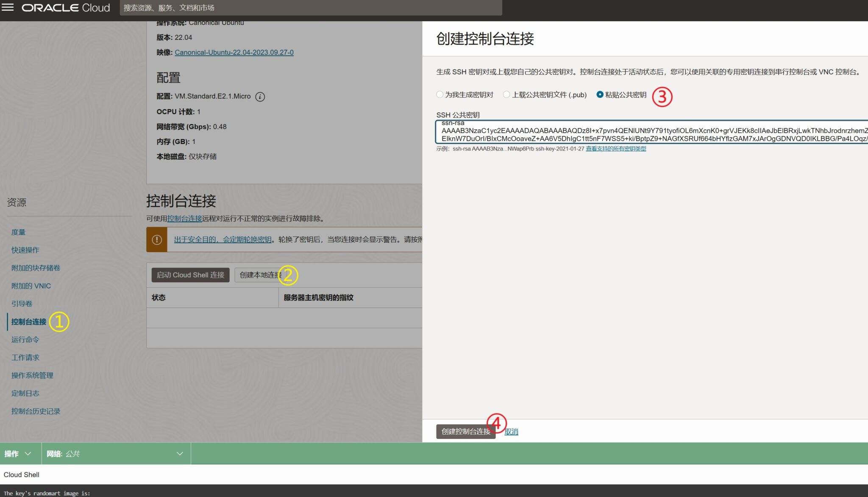Select 粘贴公共密钥 radio option
The height and width of the screenshot is (497, 868).
pyautogui.click(x=600, y=94)
